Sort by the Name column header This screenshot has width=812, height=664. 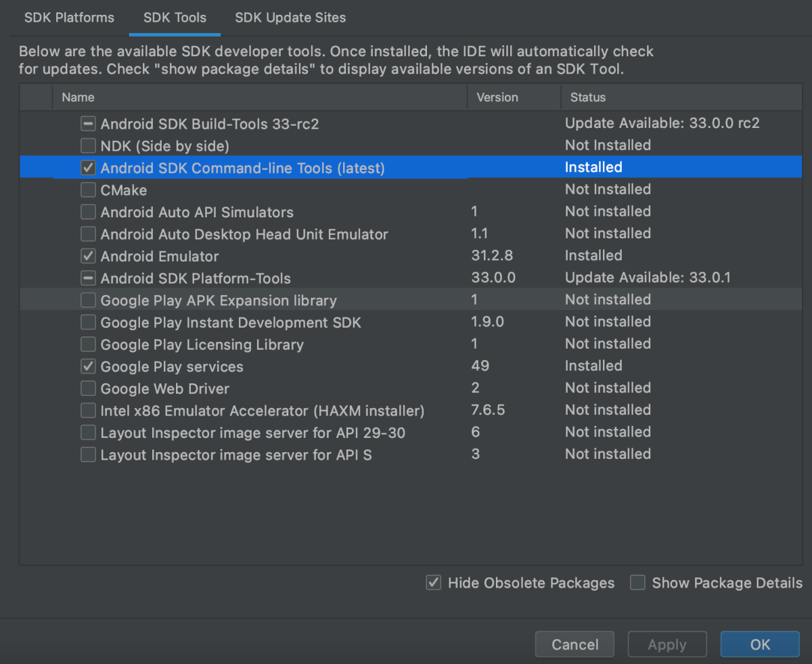(260, 97)
